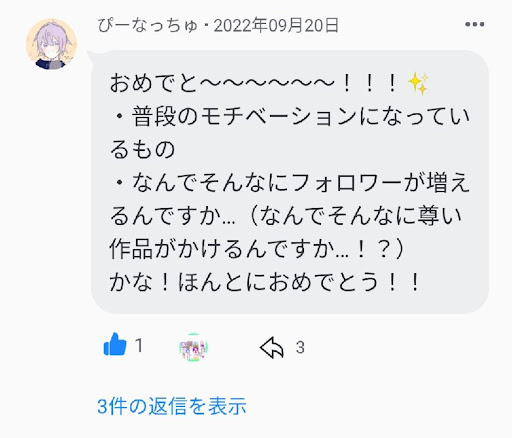Show replies via 3件の返信を表示

point(172,406)
